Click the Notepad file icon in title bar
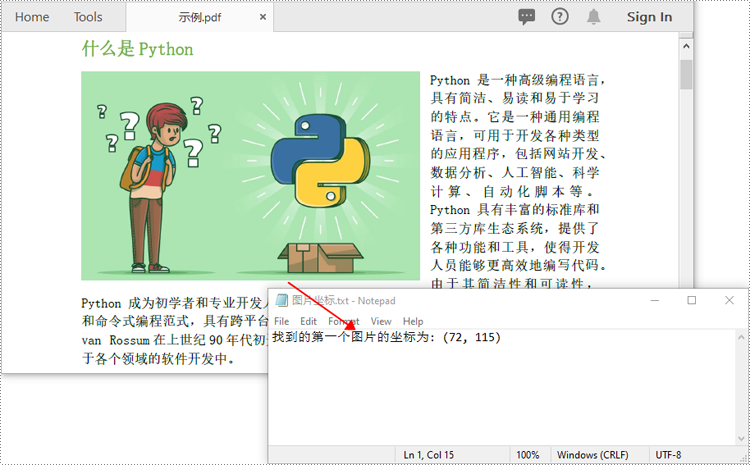The width and height of the screenshot is (750, 465). click(x=282, y=300)
